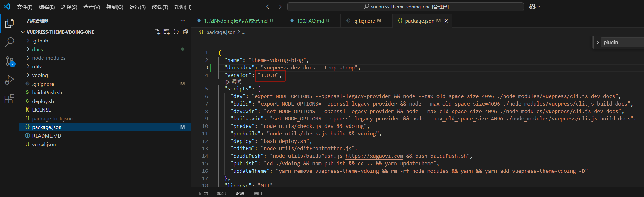Refresh the explorer file tree
This screenshot has height=197, width=644.
[176, 32]
